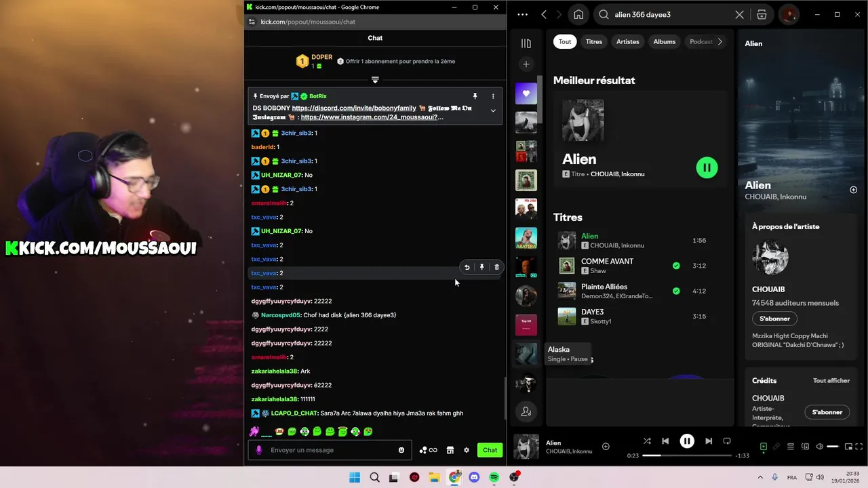Click the Envoyer un message chat input
The height and width of the screenshot is (488, 868).
pos(330,450)
